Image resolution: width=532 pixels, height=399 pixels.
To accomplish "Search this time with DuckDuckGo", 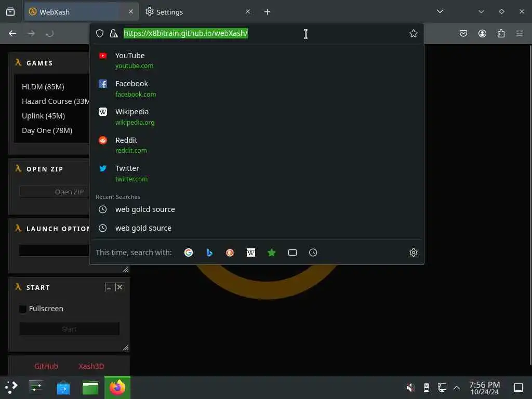I will (x=230, y=252).
